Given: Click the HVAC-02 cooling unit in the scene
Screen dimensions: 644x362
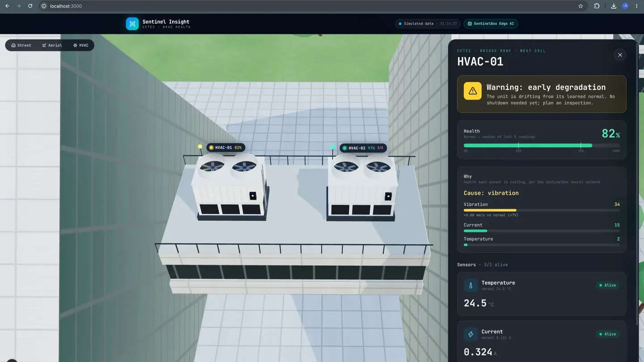Looking at the screenshot, I should (x=362, y=189).
